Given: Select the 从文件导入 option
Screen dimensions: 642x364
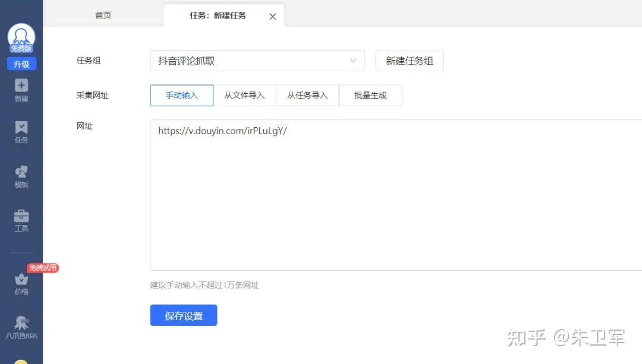Looking at the screenshot, I should [x=244, y=95].
